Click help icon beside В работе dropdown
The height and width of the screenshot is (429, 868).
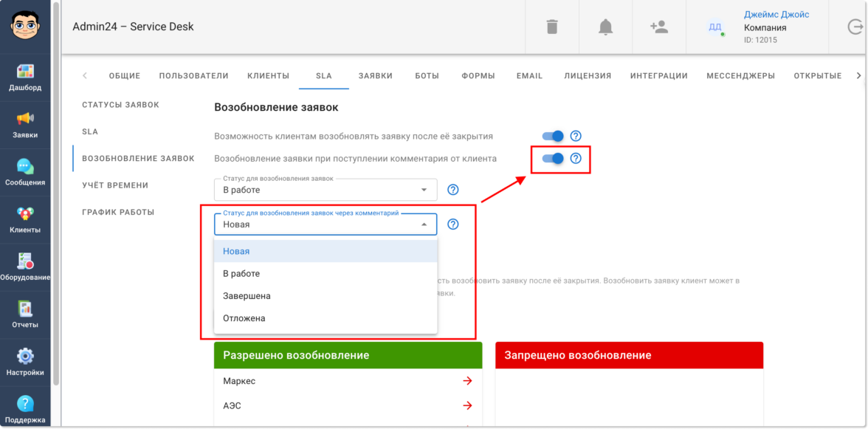(453, 190)
